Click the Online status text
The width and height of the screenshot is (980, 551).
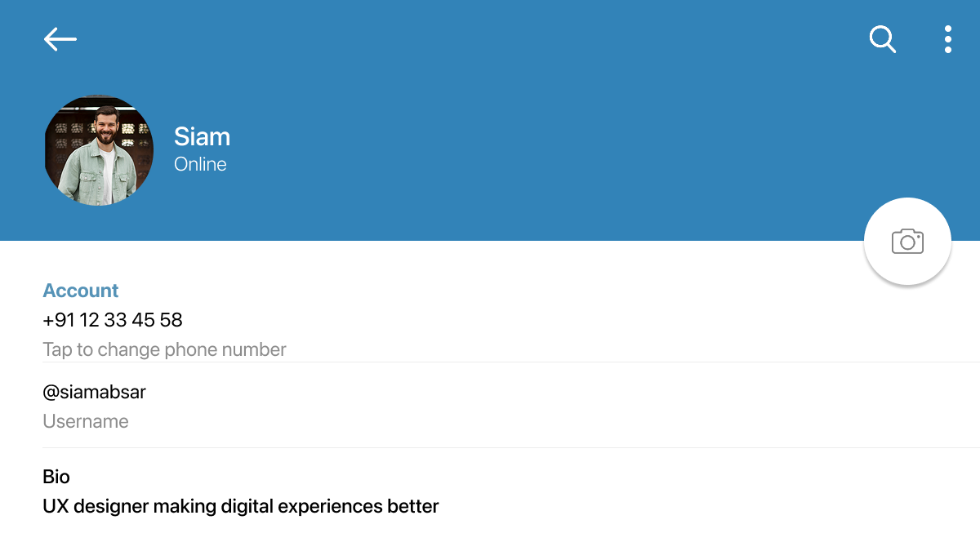200,164
